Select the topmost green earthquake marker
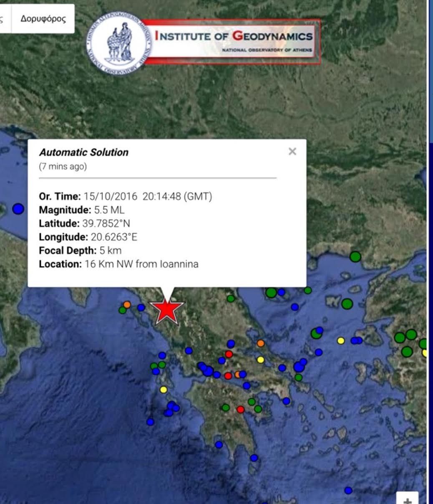The width and height of the screenshot is (433, 504). click(355, 256)
